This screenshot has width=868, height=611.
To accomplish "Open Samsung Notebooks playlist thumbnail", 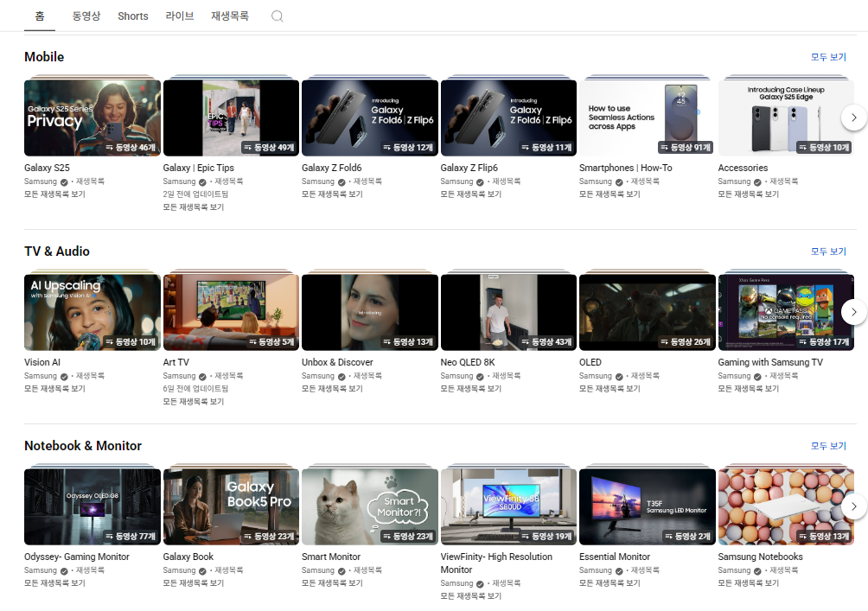I will click(786, 507).
